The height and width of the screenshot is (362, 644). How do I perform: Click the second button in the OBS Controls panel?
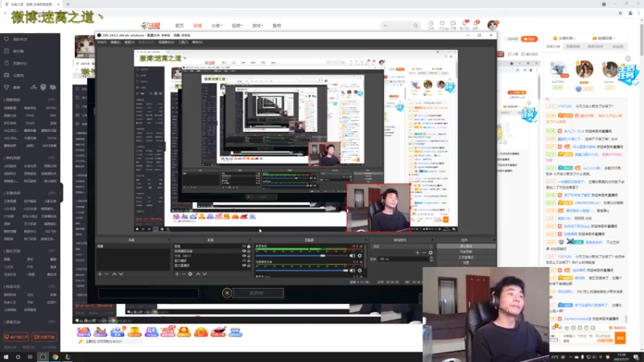tap(466, 252)
